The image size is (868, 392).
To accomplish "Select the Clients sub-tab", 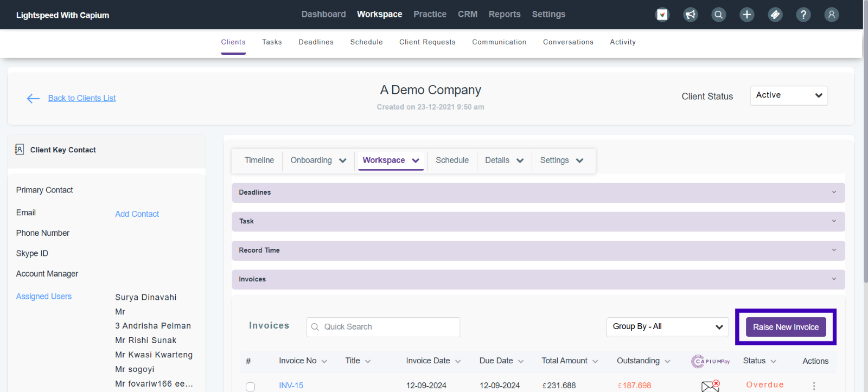I will (233, 42).
